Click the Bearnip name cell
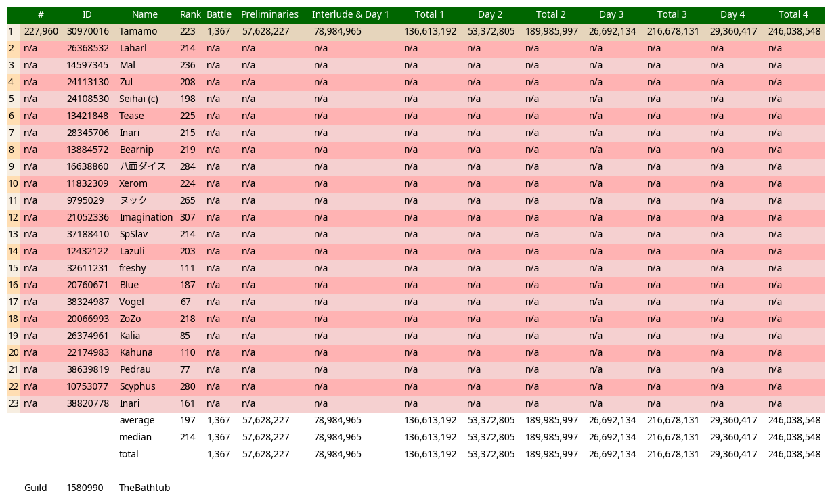This screenshot has height=504, width=832. click(136, 150)
